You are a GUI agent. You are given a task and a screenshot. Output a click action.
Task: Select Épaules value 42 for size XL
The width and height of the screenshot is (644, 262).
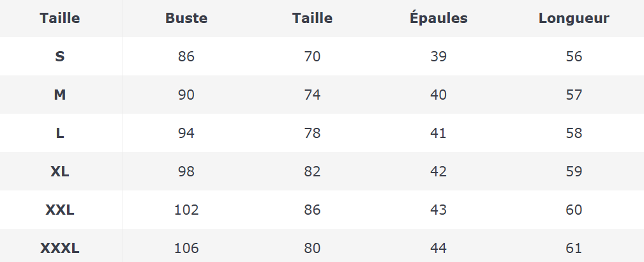[438, 171]
